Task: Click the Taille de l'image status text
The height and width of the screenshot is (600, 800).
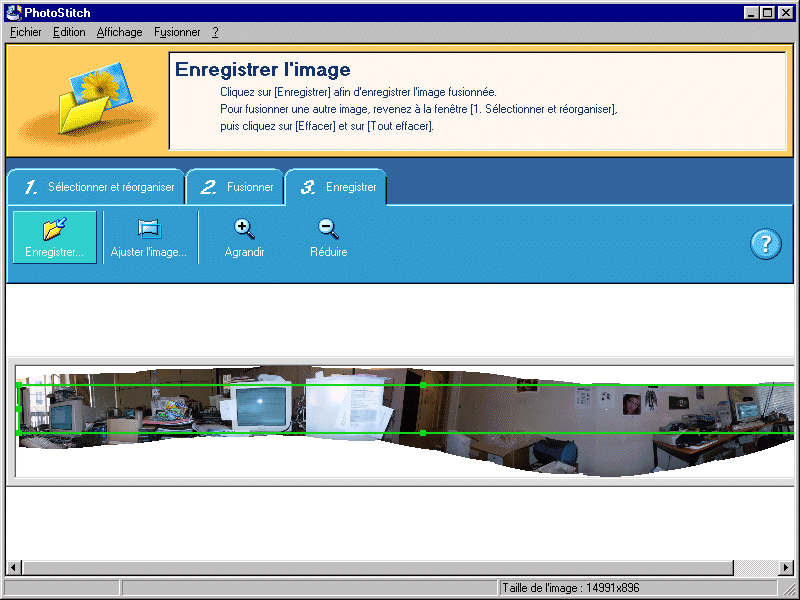Action: [570, 588]
